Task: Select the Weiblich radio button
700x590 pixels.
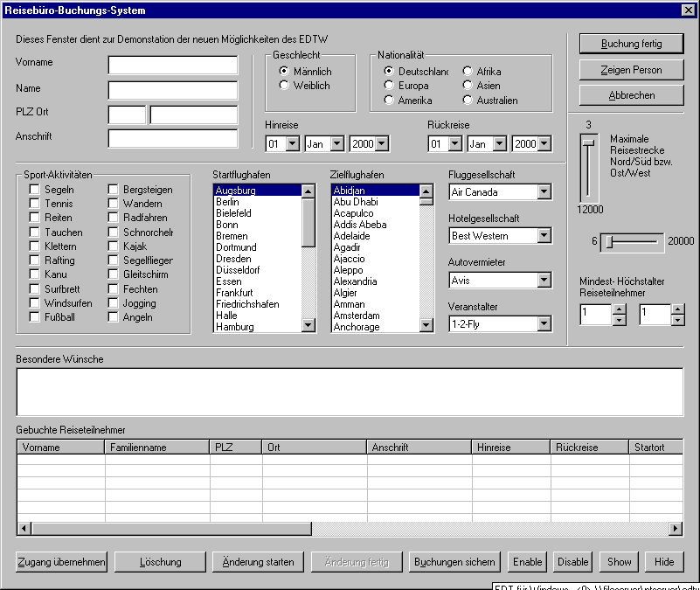Action: point(284,86)
